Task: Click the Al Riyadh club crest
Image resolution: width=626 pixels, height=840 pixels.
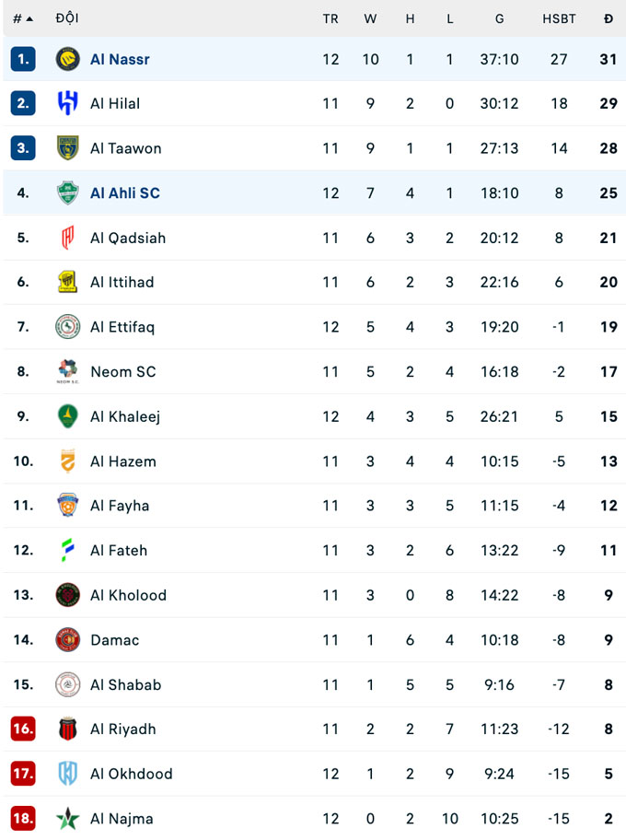Action: [67, 729]
